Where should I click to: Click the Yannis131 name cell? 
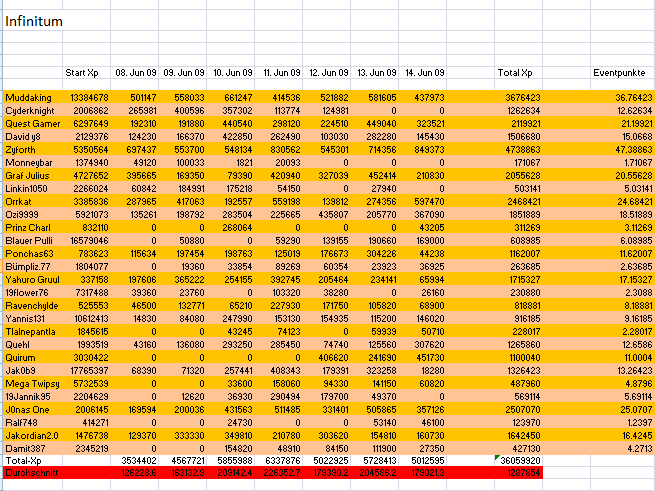tap(33, 318)
